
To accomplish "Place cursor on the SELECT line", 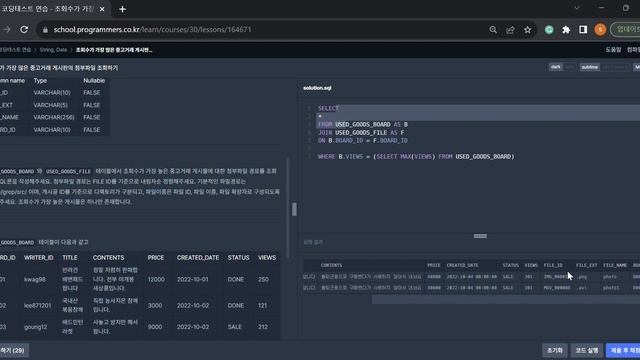I will (329, 108).
